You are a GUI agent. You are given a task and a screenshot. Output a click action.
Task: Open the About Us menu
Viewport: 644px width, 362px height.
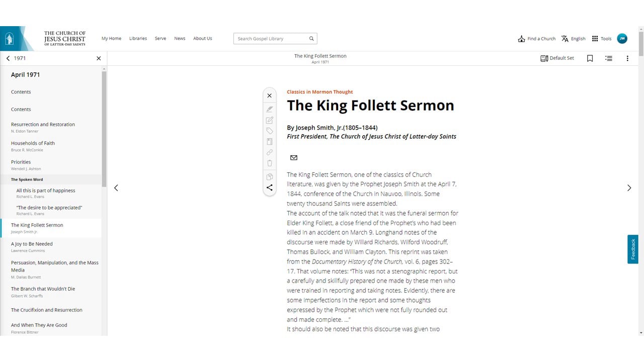coord(203,39)
